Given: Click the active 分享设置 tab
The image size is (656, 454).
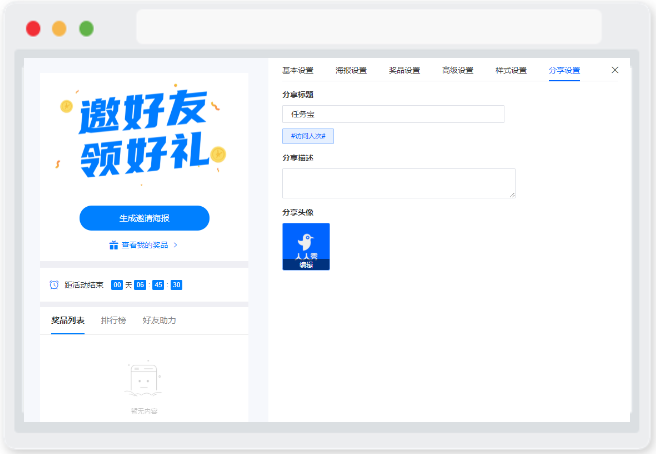Looking at the screenshot, I should [564, 70].
